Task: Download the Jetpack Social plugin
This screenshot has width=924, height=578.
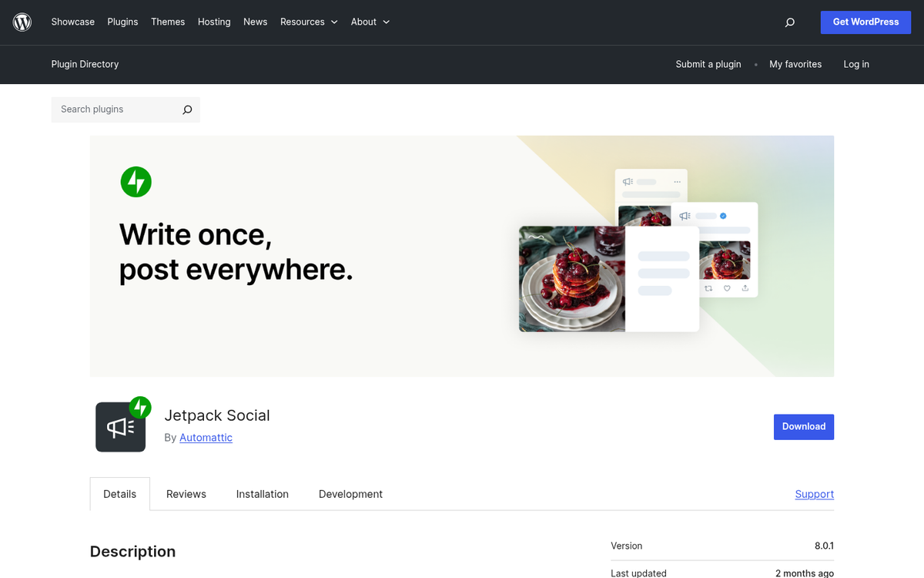Action: pos(804,426)
